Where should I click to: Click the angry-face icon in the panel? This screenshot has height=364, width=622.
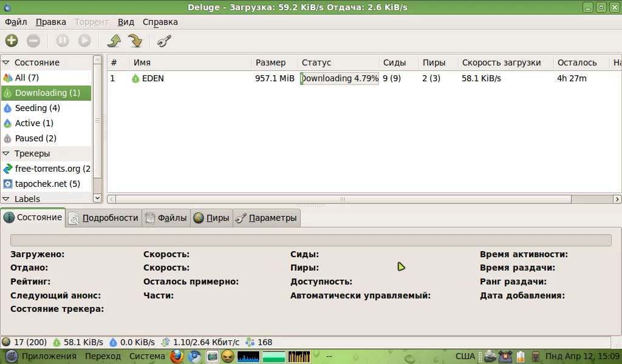pos(228,357)
